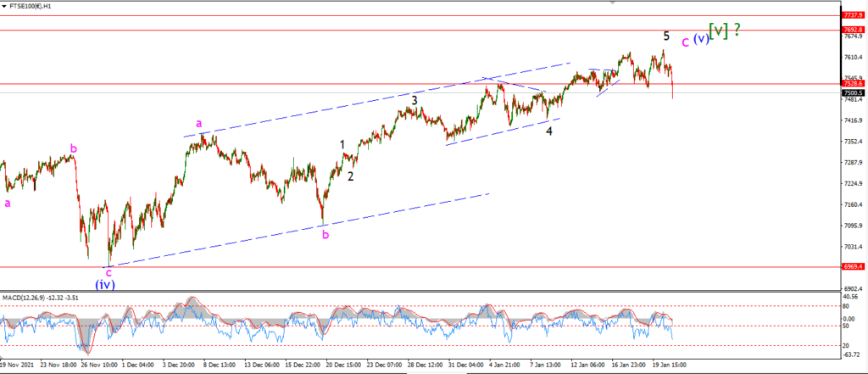Click the blue (v) wave label

tap(701, 39)
